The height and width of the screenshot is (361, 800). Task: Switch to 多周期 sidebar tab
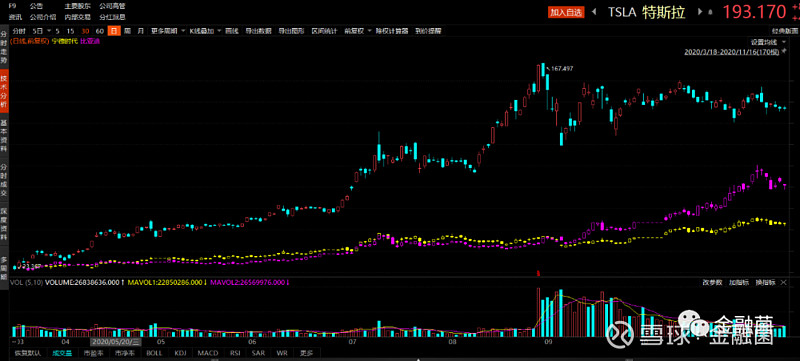coord(4,267)
